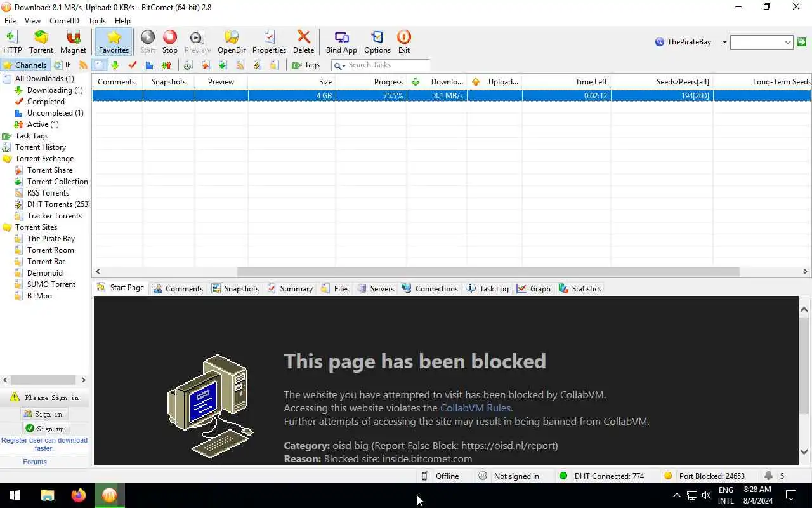Image resolution: width=812 pixels, height=508 pixels.
Task: Switch to the Files tab
Action: tap(335, 288)
